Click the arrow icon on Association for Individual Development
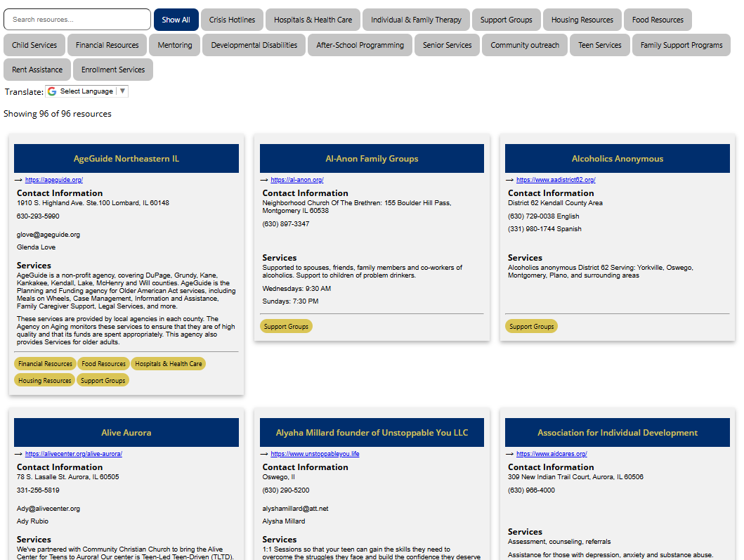The width and height of the screenshot is (744, 560). [x=511, y=453]
